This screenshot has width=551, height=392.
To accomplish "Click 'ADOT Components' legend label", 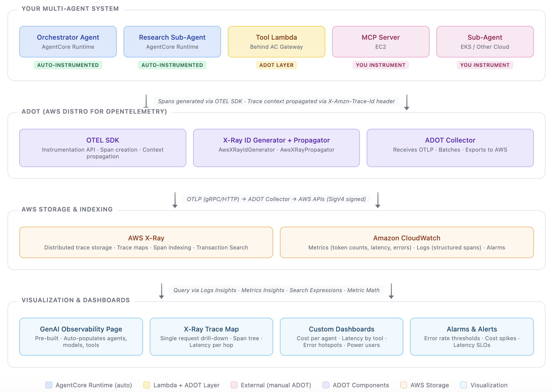I will 361,385.
